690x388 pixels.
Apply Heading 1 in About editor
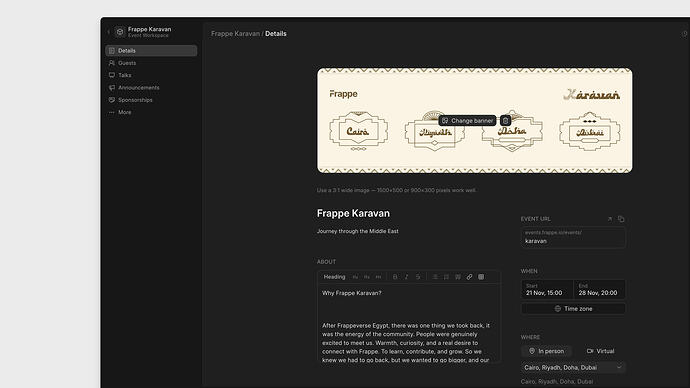pos(355,277)
